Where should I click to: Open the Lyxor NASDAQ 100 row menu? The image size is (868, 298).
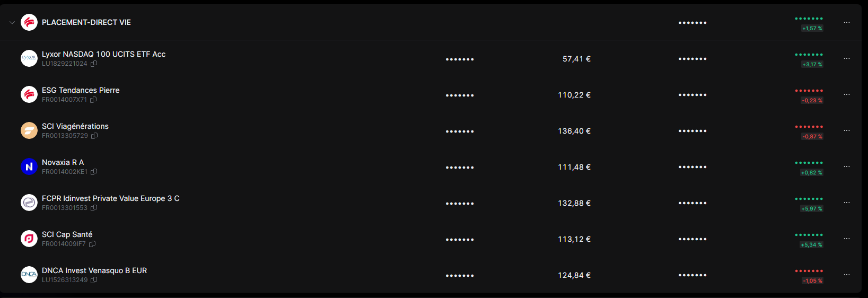pyautogui.click(x=847, y=58)
